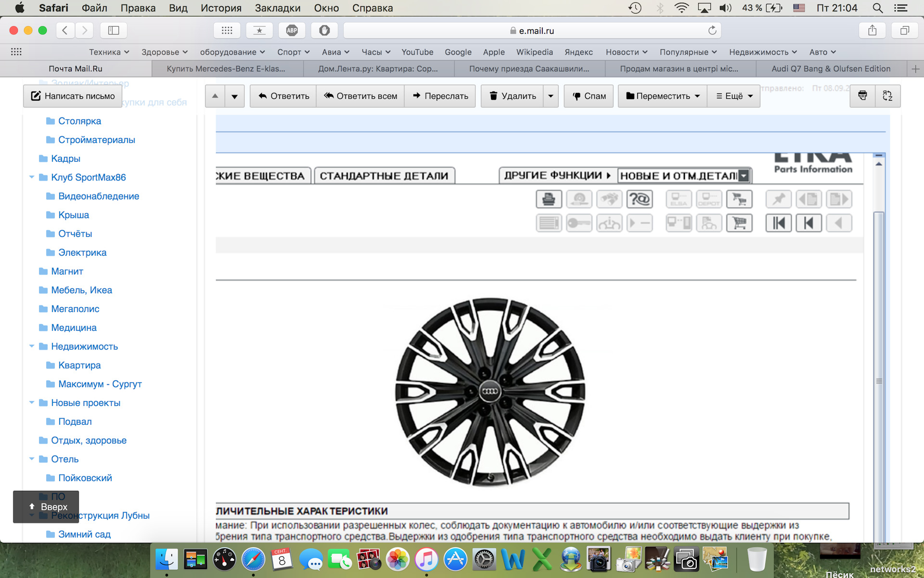Click the wheel rim image

click(x=490, y=391)
